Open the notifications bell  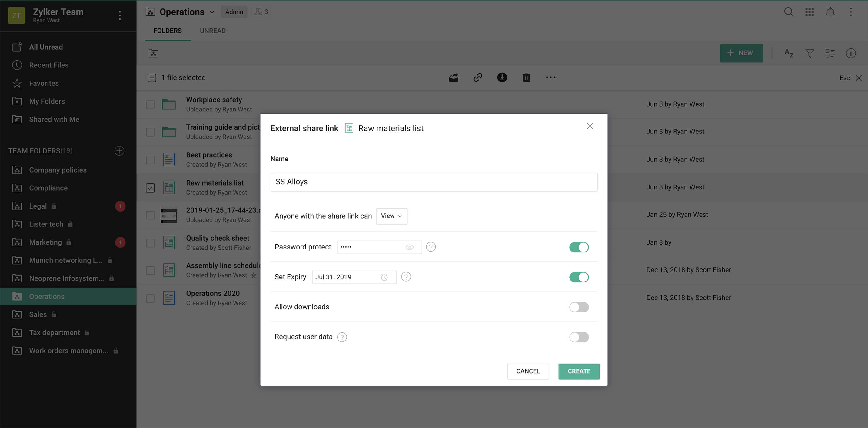(830, 12)
